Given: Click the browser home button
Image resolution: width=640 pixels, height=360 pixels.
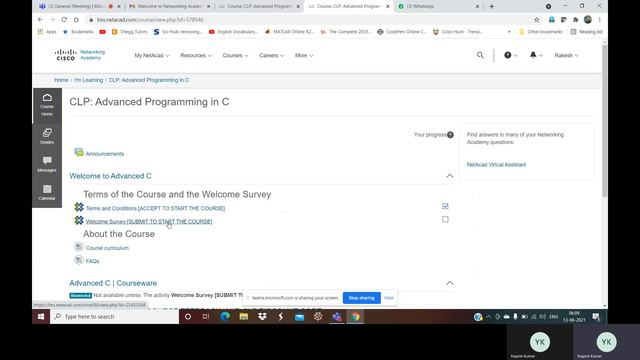Looking at the screenshot, I should 76,20.
